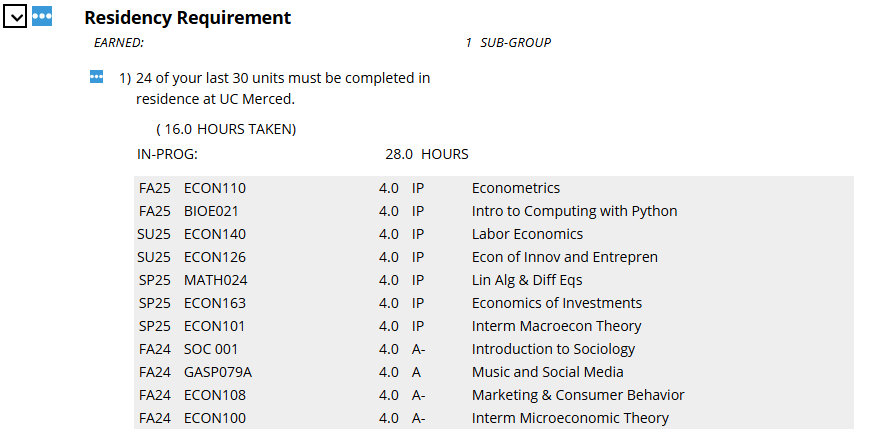Click the ECON140 Labor Economics course
The image size is (872, 440).
(x=494, y=234)
